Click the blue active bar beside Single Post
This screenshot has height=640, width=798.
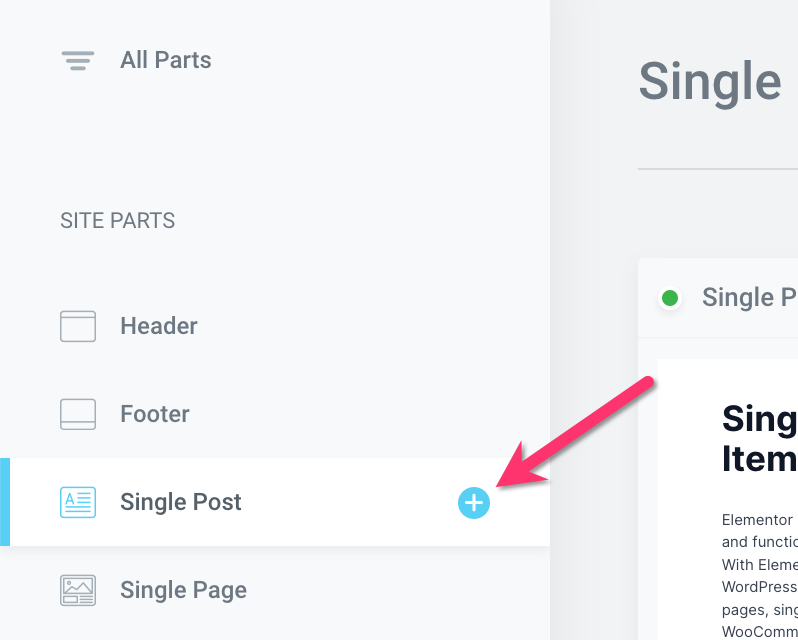5,502
